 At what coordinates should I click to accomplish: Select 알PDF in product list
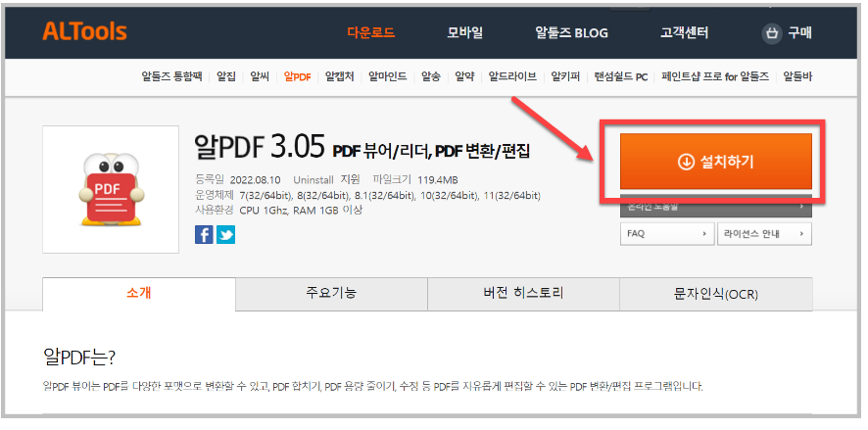297,77
